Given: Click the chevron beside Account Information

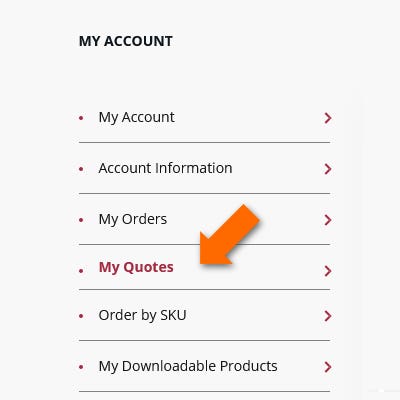Looking at the screenshot, I should [x=328, y=169].
